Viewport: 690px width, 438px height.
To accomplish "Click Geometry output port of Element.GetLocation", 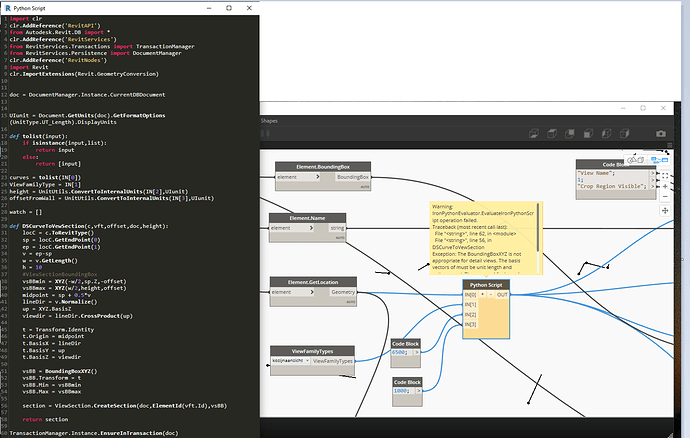I will (x=343, y=292).
